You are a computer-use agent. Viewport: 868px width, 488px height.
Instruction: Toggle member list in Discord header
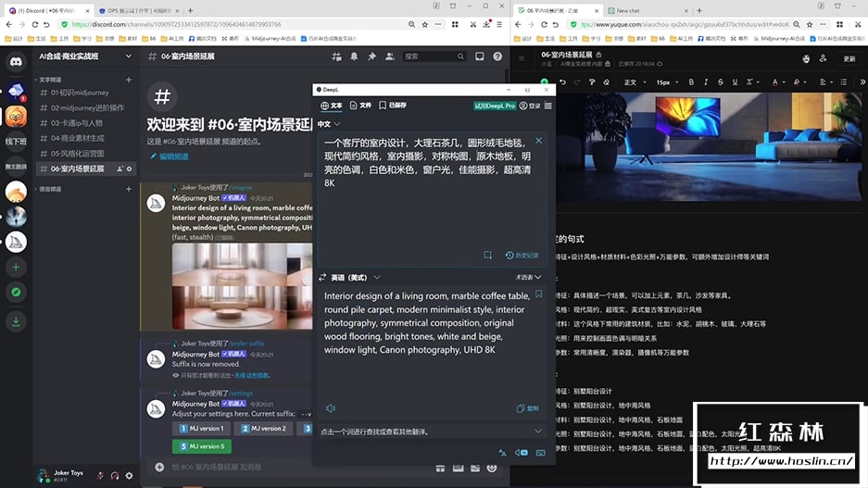pyautogui.click(x=390, y=56)
